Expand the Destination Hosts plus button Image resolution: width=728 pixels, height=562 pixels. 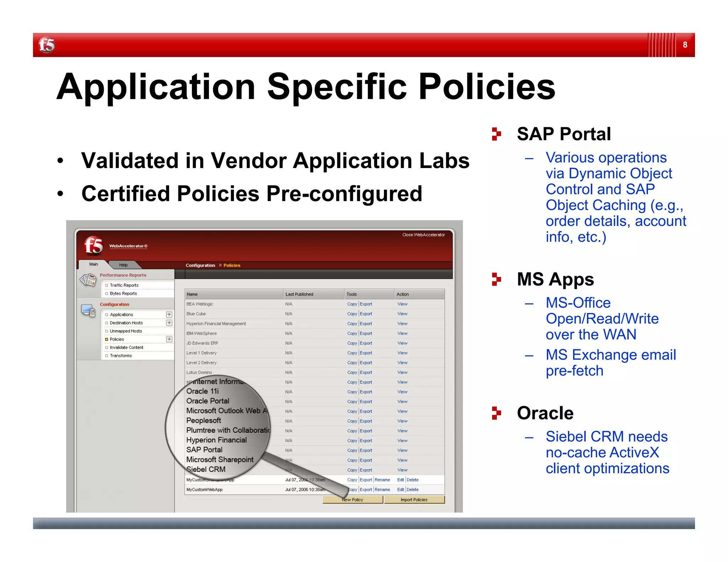point(169,323)
